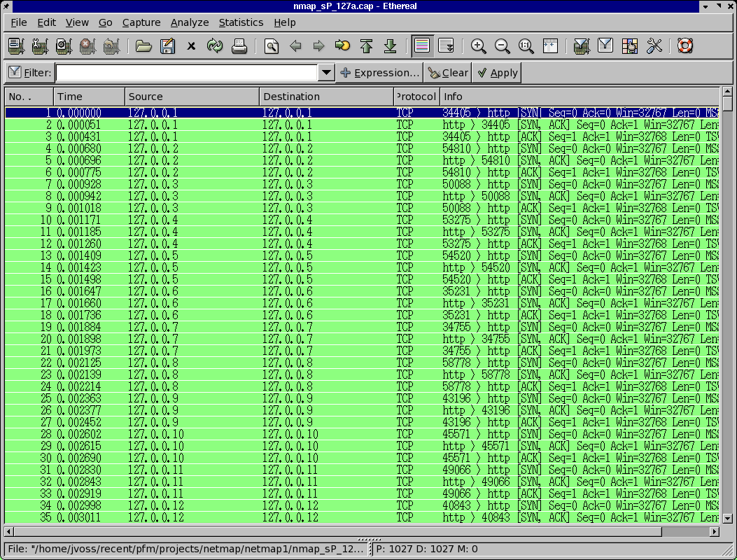Open the Edit menu
Image resolution: width=737 pixels, height=560 pixels.
click(x=46, y=22)
